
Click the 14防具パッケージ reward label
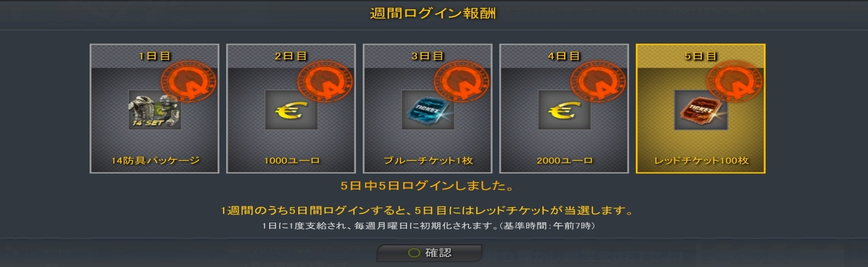(x=156, y=161)
